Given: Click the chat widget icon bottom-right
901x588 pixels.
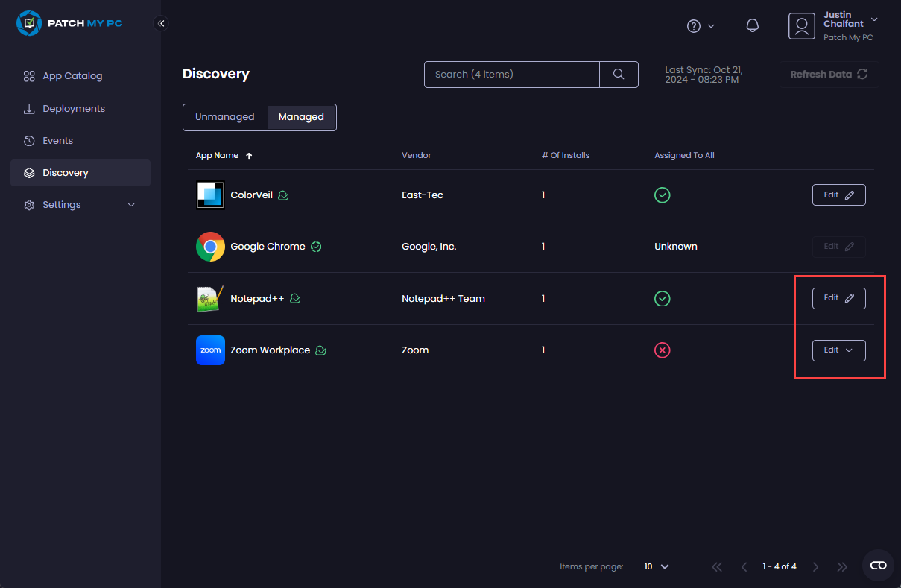Looking at the screenshot, I should [x=878, y=566].
